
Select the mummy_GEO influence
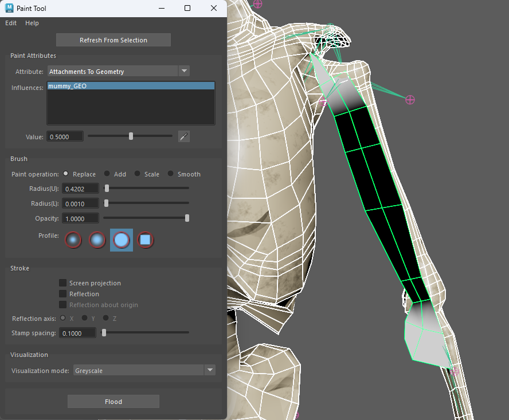[x=130, y=85]
